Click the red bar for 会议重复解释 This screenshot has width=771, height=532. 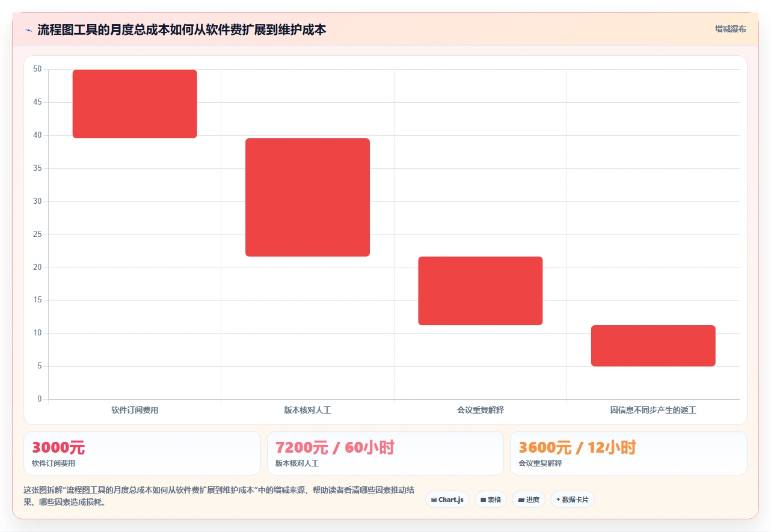coord(481,291)
